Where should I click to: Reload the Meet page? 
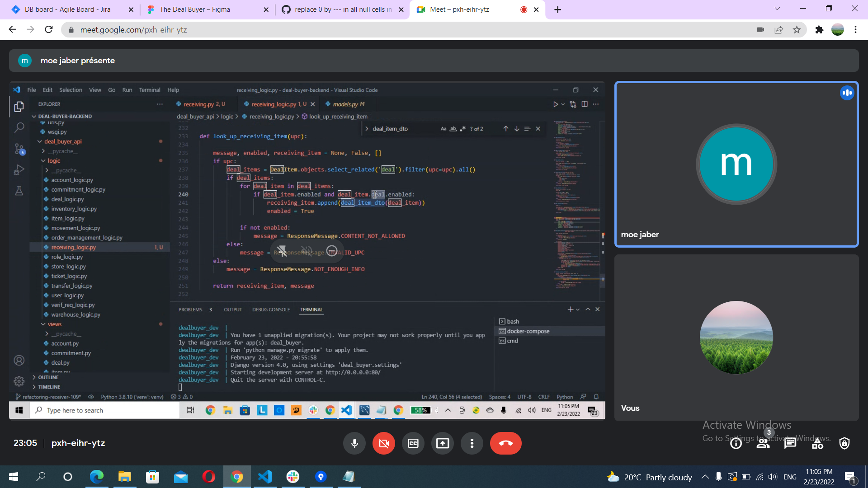pyautogui.click(x=49, y=30)
